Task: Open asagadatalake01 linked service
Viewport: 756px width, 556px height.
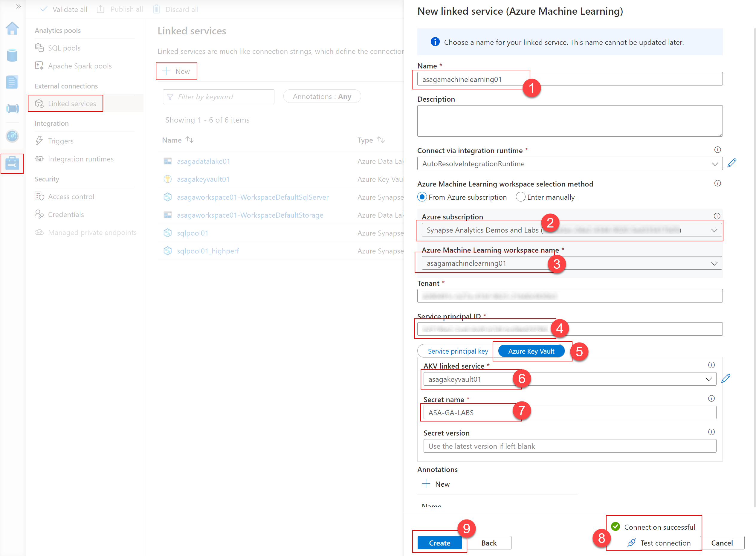Action: pos(204,161)
